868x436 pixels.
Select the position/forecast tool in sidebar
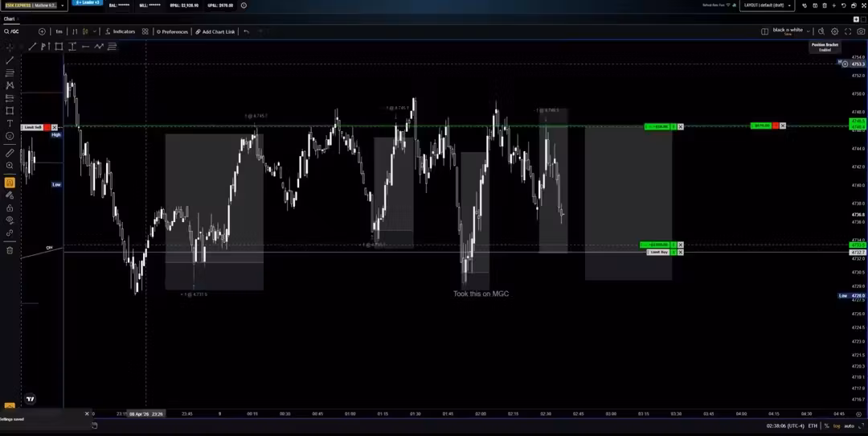10,98
